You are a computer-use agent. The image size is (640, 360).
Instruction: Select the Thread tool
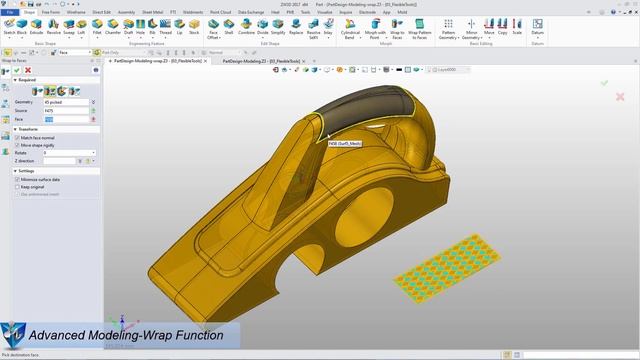[x=165, y=27]
